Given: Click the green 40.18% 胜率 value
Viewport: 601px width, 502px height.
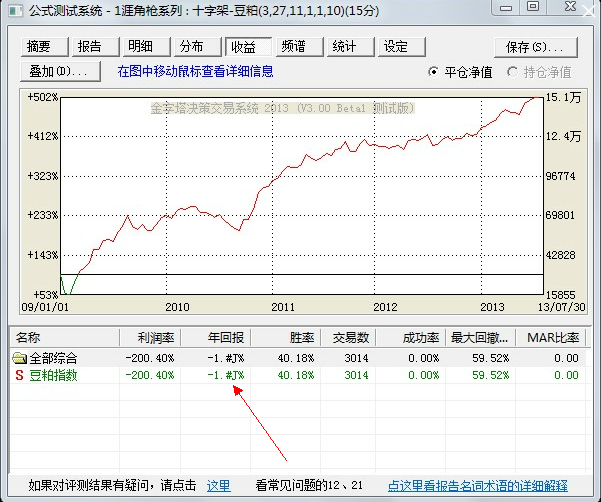Looking at the screenshot, I should point(296,375).
